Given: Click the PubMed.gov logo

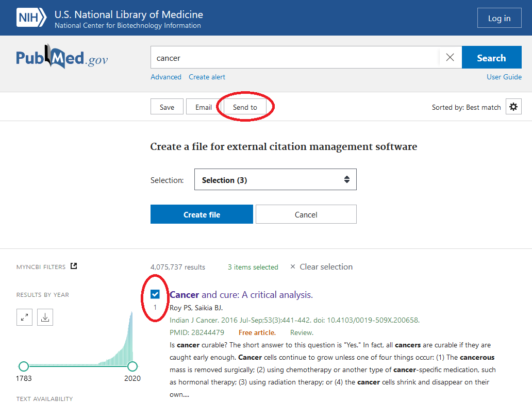Looking at the screenshot, I should [x=61, y=57].
